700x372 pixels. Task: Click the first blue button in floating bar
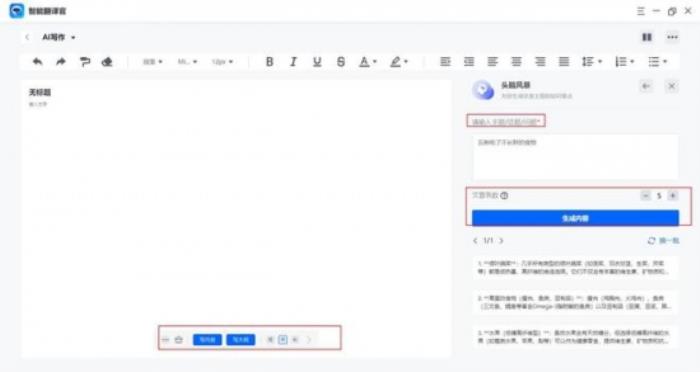[207, 340]
